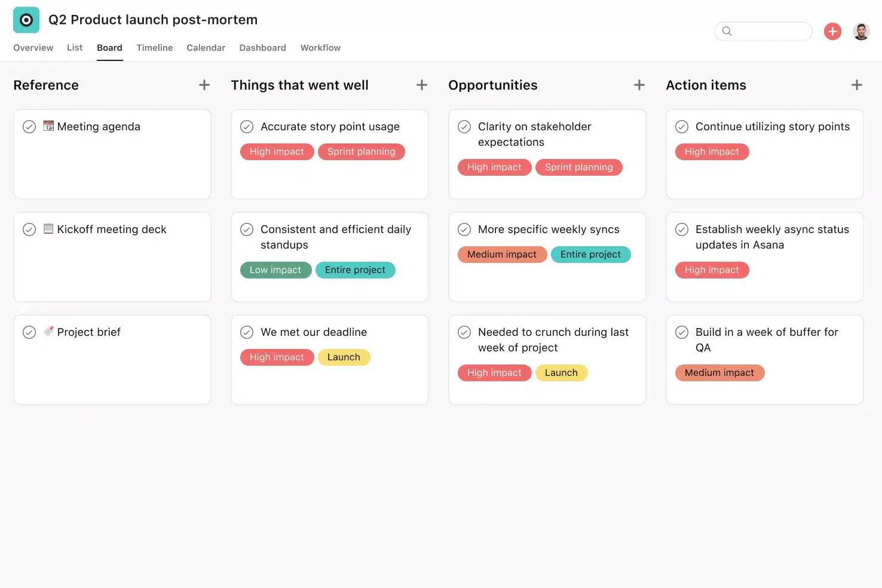Add a task to the Reference column
Image resolution: width=882 pixels, height=588 pixels.
204,85
